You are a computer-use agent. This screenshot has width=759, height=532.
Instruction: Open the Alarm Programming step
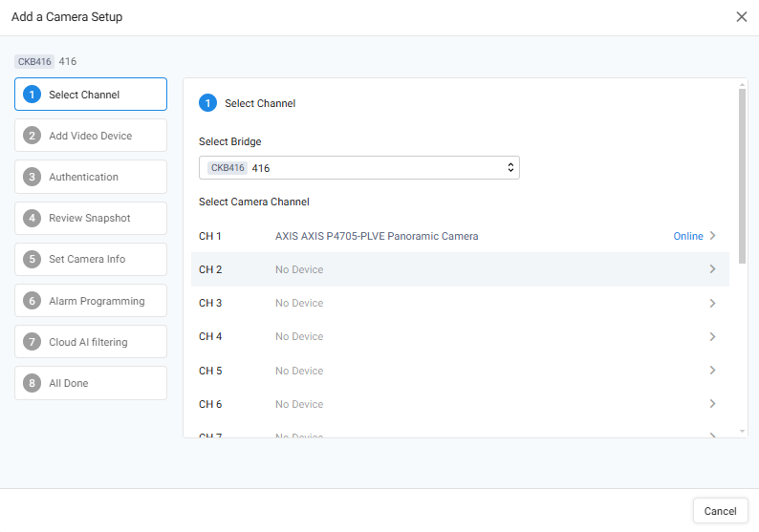coord(91,301)
